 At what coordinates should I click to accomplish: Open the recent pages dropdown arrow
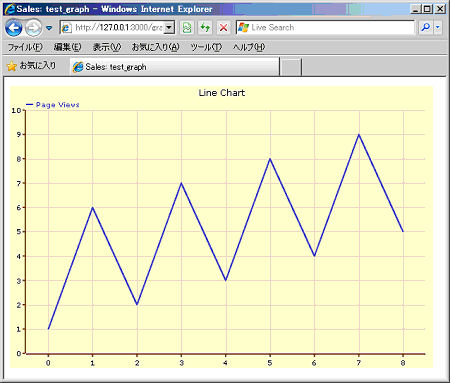click(x=49, y=28)
